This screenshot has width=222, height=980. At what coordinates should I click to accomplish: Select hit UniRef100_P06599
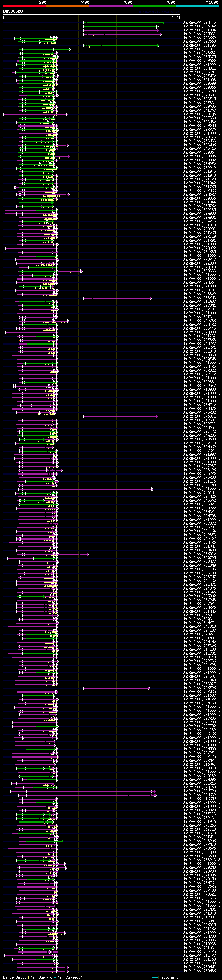pos(199,856)
